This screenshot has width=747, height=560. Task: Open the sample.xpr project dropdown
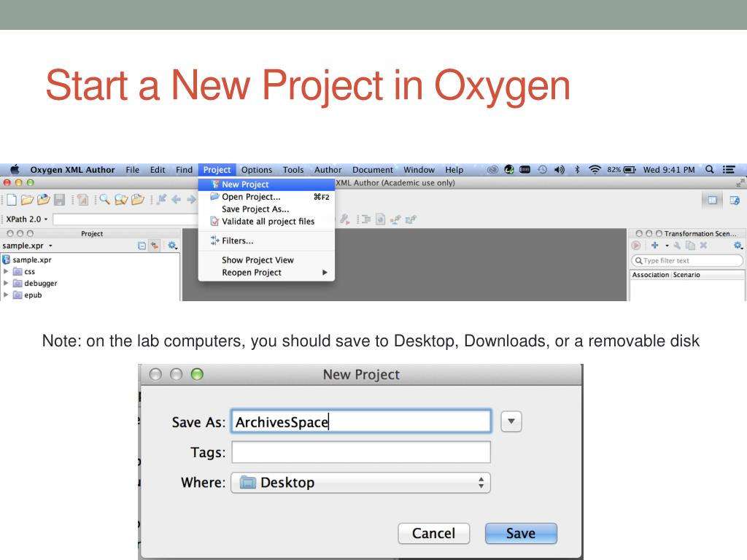[x=27, y=246]
